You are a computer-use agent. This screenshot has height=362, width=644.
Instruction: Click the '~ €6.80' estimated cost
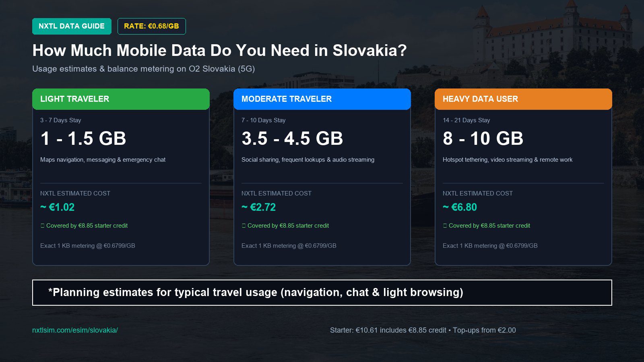tap(460, 207)
